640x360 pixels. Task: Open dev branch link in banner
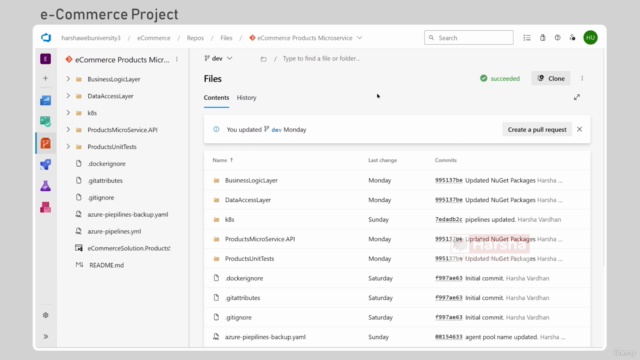tap(276, 130)
